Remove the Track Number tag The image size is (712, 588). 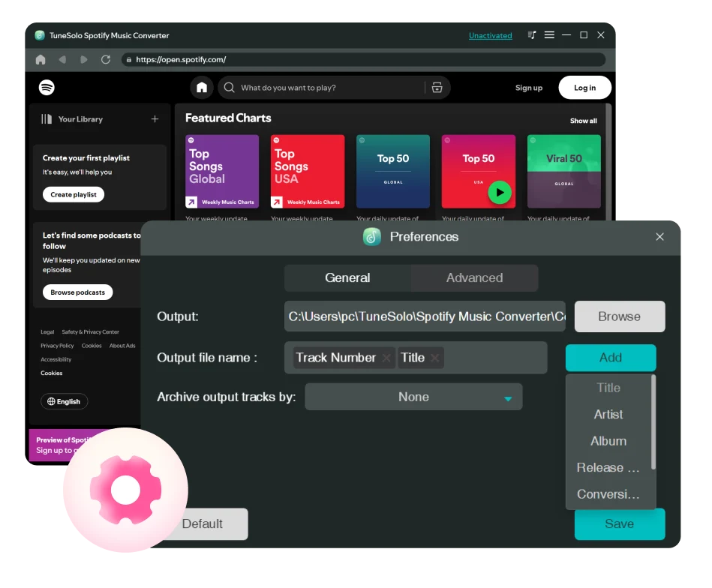point(386,358)
